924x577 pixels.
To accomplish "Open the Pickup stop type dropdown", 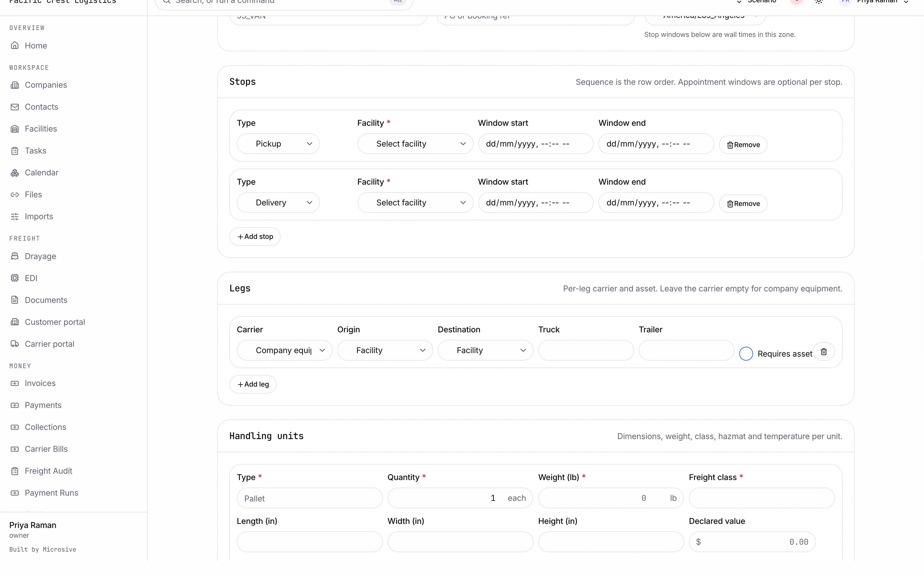I will (278, 143).
